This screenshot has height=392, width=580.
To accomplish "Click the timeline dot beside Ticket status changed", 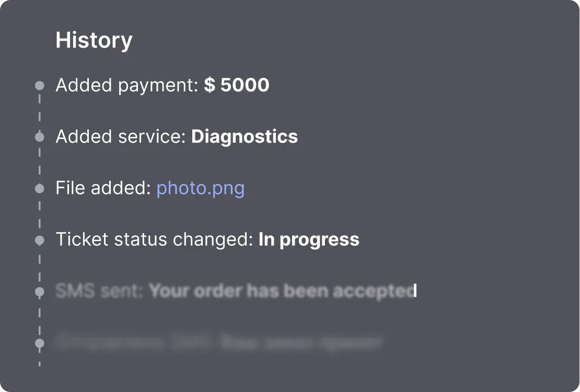I will (x=40, y=240).
